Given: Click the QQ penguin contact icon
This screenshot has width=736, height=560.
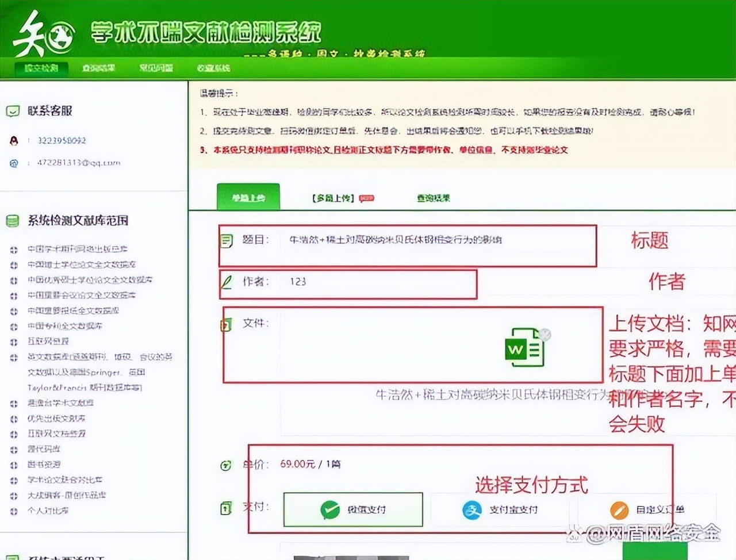Looking at the screenshot, I should pyautogui.click(x=14, y=140).
